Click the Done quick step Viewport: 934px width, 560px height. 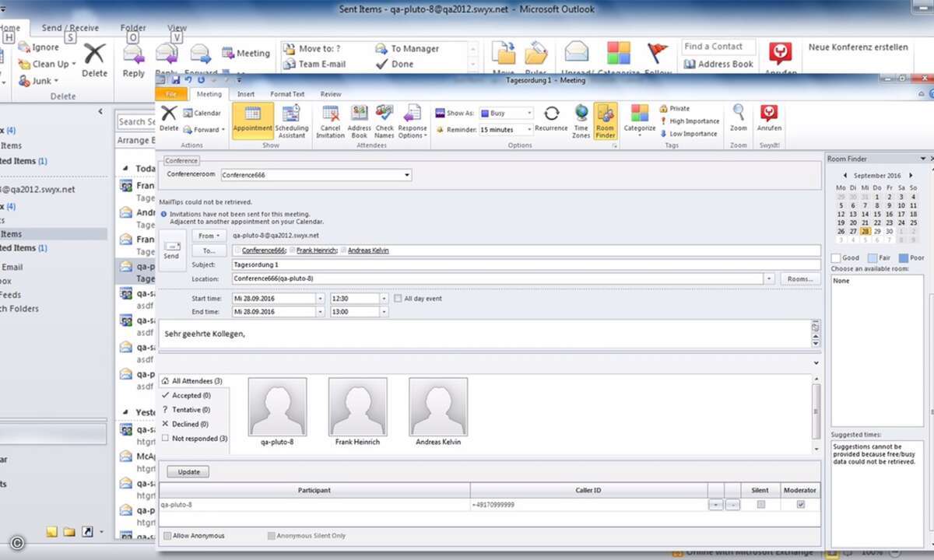pyautogui.click(x=395, y=64)
